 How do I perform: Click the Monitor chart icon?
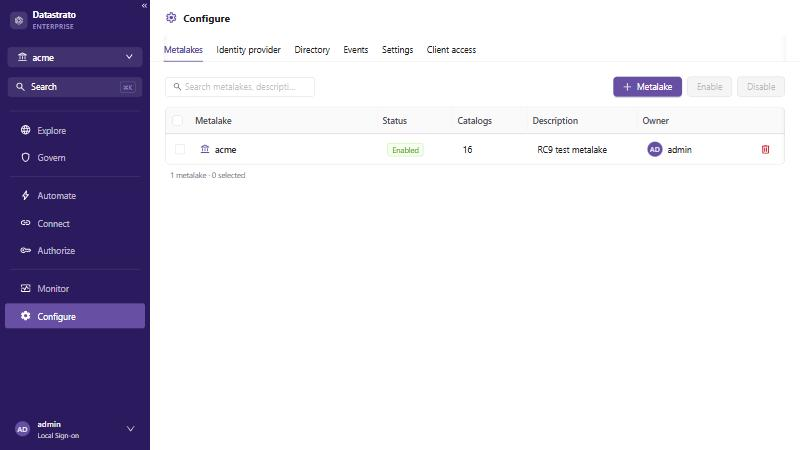coord(26,288)
